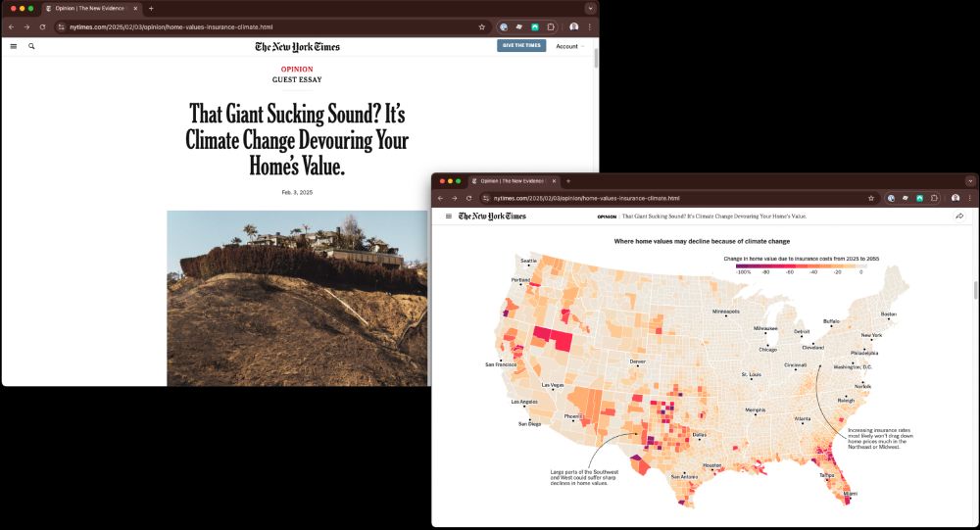Reload the page in the map window
Viewport: 980px width, 530px height.
(x=468, y=198)
